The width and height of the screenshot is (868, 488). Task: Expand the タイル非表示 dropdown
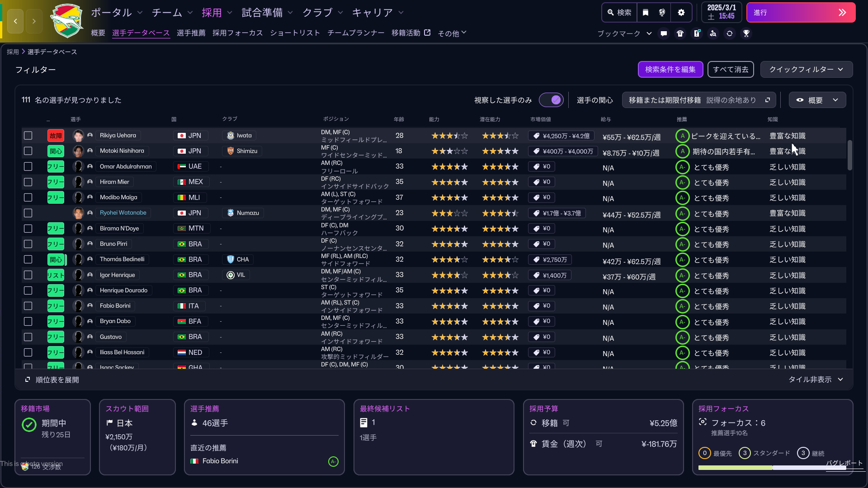(816, 380)
